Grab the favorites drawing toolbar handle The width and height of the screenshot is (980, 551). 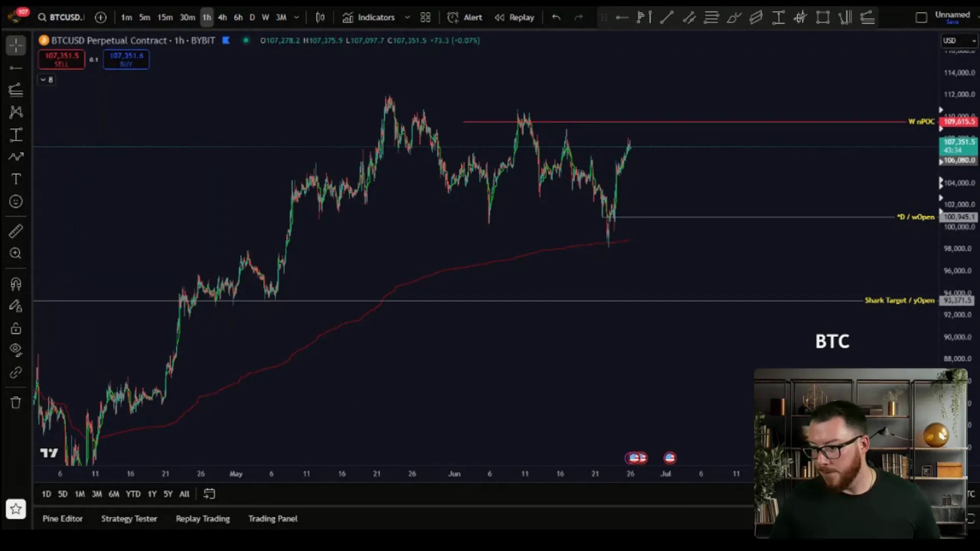coord(604,17)
